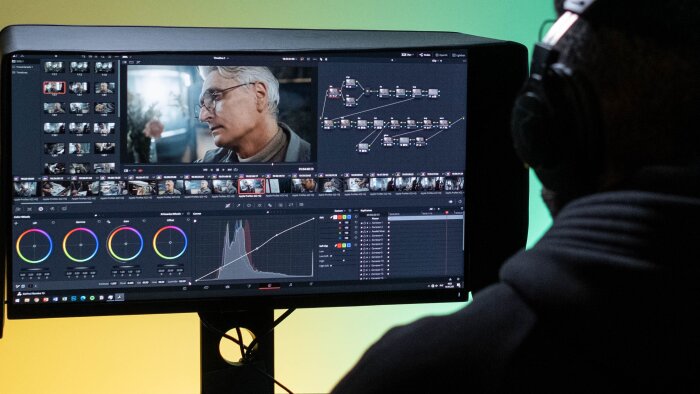Show the Scopes palette icon
This screenshot has height=394, width=700.
tap(460, 202)
